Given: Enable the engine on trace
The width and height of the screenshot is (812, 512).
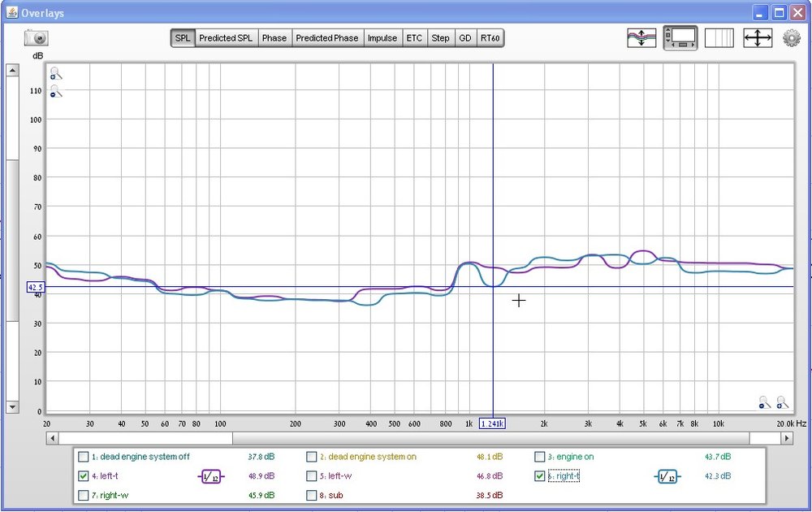Looking at the screenshot, I should tap(540, 457).
